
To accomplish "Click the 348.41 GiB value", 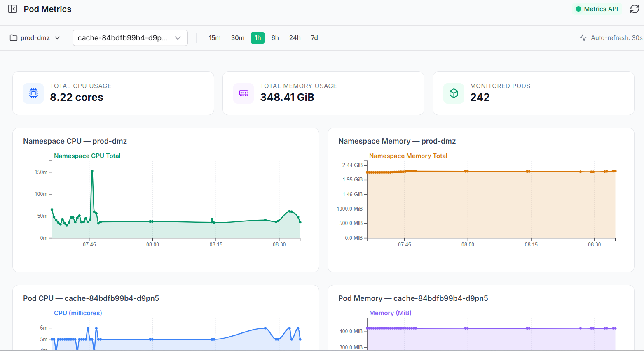I will (x=287, y=97).
